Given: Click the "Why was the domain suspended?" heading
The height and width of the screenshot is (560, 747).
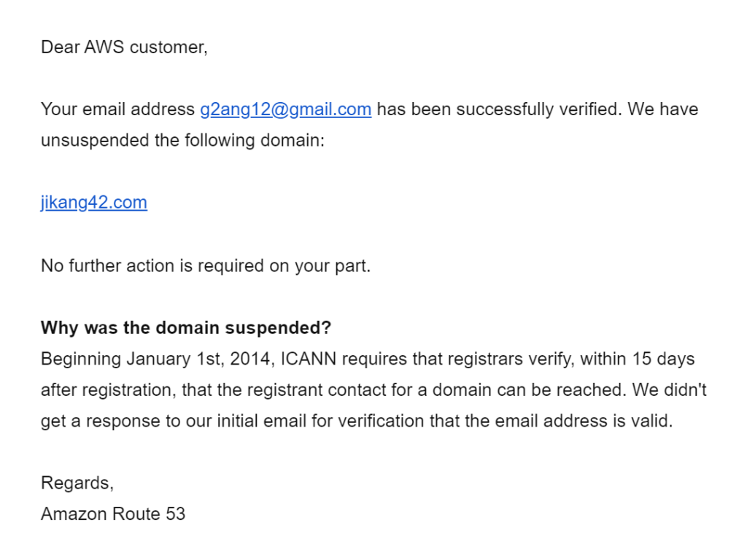Looking at the screenshot, I should (x=186, y=327).
